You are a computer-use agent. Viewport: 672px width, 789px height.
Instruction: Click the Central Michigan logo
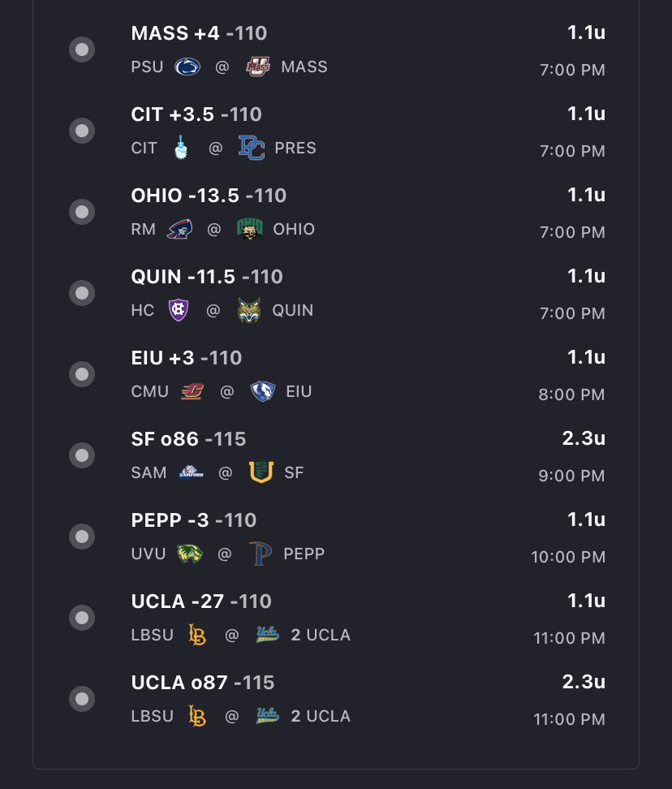click(192, 391)
